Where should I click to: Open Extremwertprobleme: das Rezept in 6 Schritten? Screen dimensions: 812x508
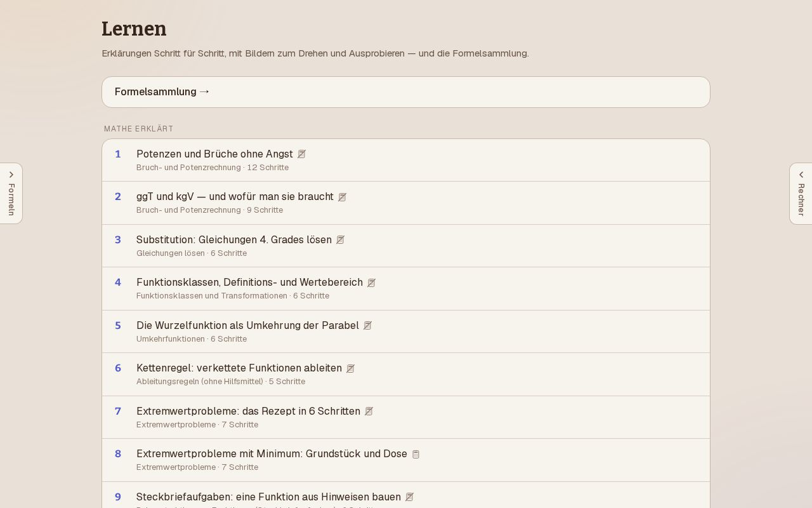(x=406, y=417)
